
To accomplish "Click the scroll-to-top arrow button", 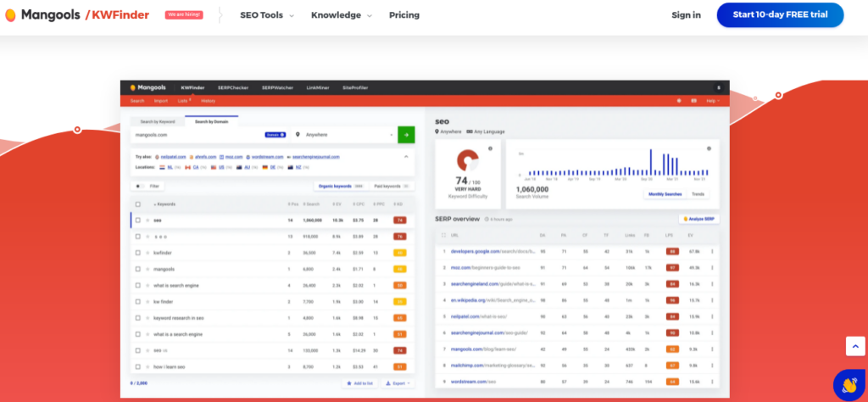I will point(855,346).
